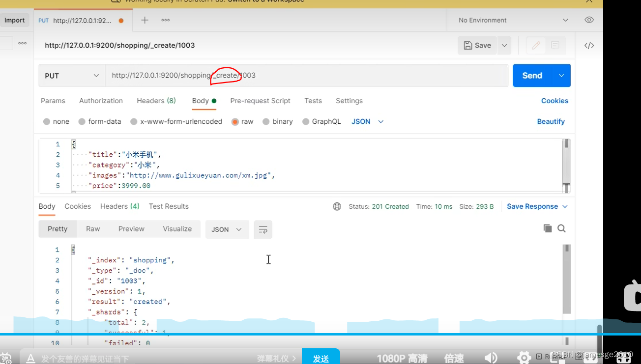Switch to the response Cookies tab

coord(78,206)
